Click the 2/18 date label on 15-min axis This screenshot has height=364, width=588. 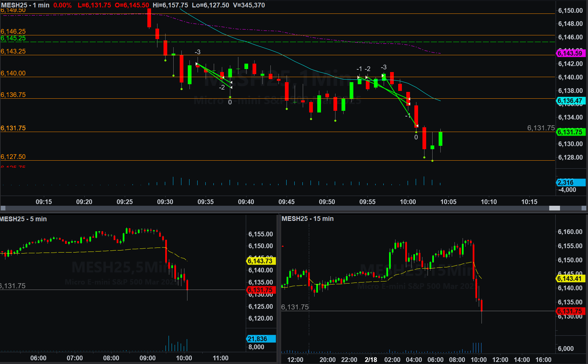(371, 360)
